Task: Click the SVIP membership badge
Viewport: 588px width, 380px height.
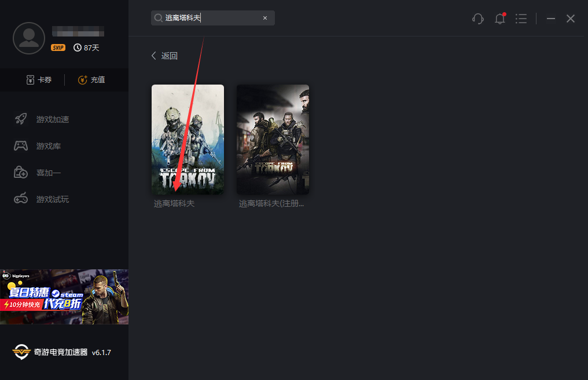Action: pos(58,47)
